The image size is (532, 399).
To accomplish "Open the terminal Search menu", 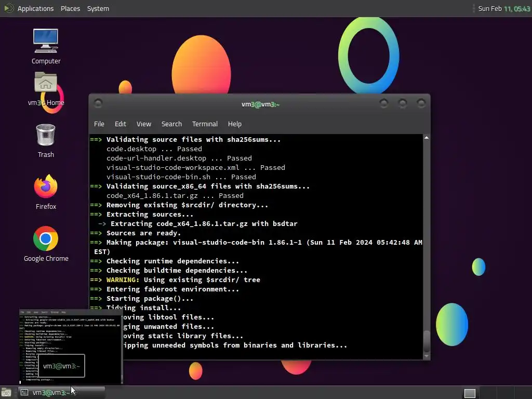I will 171,124.
